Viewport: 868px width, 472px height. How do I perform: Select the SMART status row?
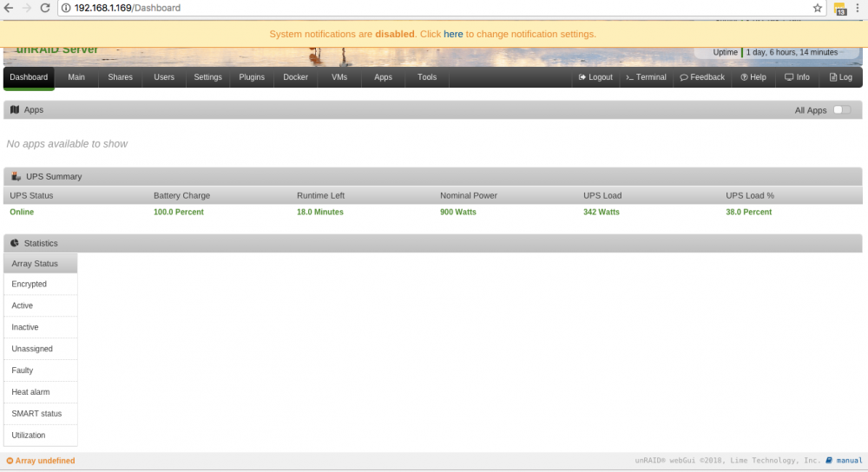pos(41,413)
